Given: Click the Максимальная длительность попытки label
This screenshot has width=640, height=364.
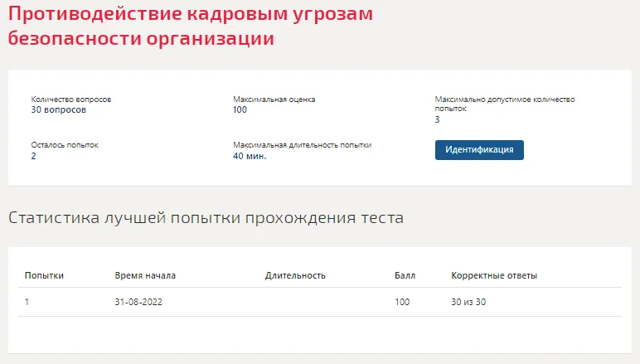Looking at the screenshot, I should tap(302, 145).
